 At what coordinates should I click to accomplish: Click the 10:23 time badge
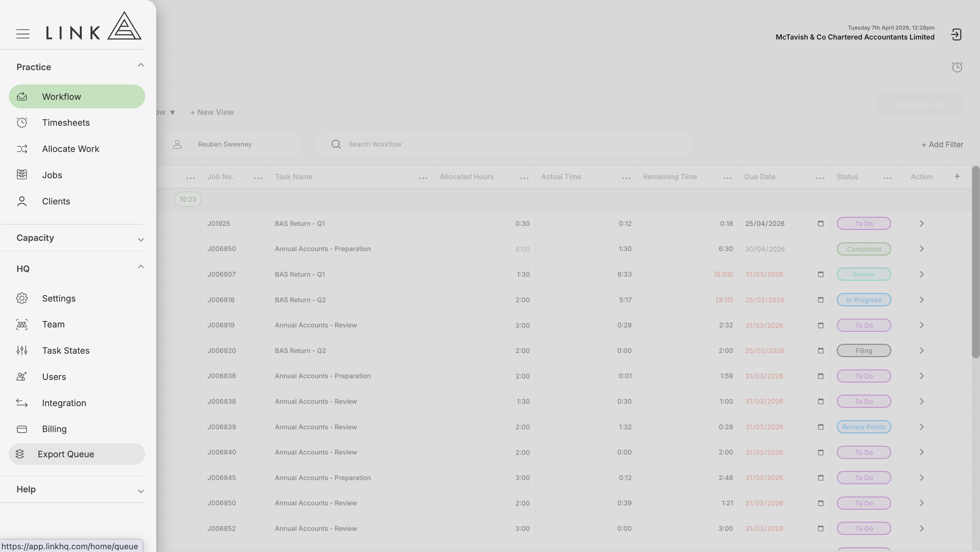[x=188, y=200]
